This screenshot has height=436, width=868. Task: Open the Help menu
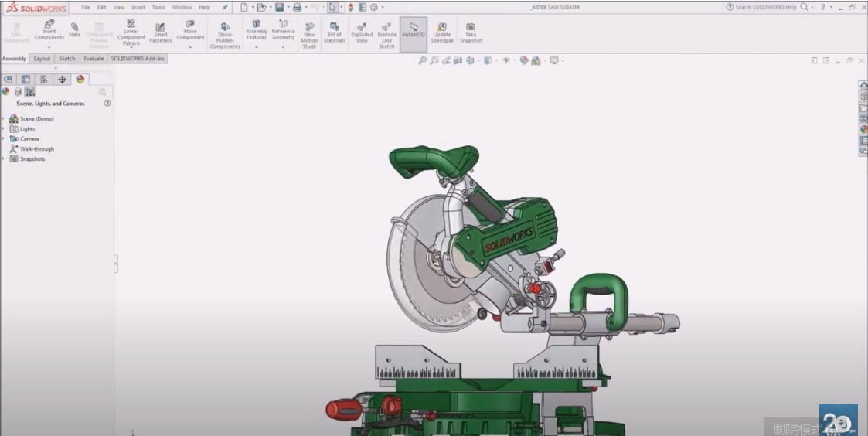(x=204, y=7)
